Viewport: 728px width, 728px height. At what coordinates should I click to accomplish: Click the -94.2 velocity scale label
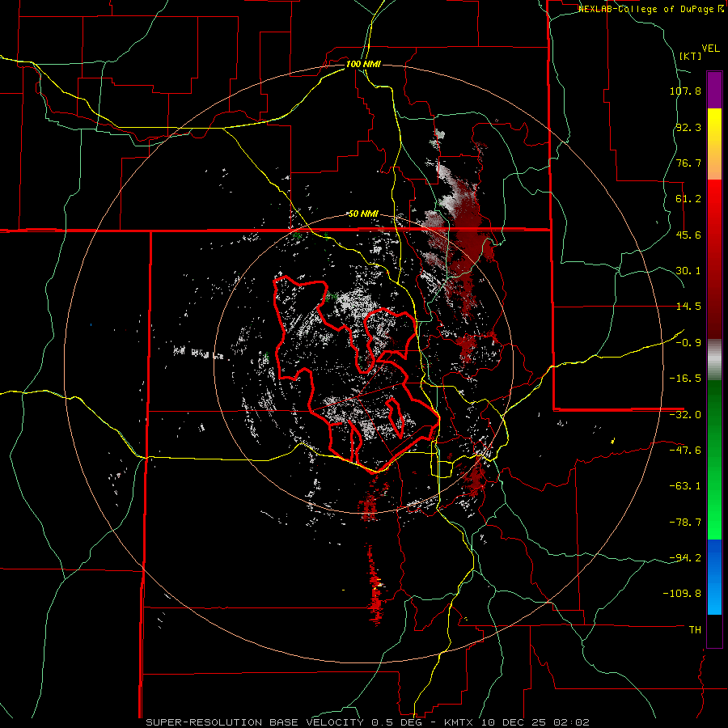tap(685, 558)
